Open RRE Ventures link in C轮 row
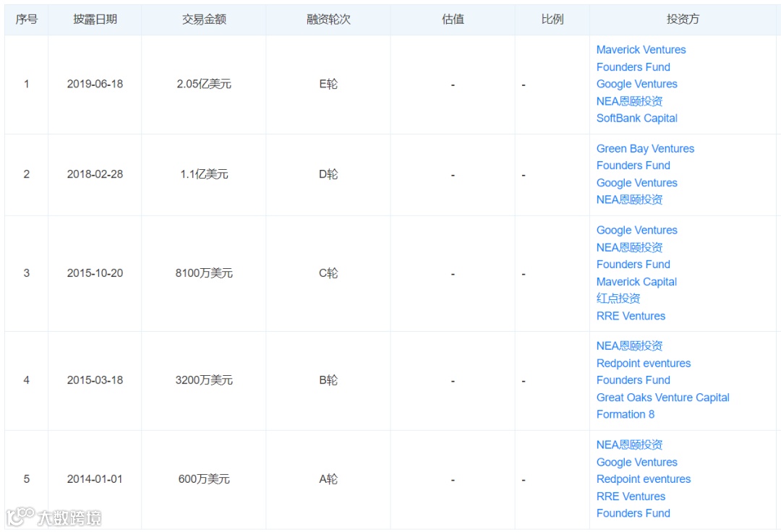This screenshot has width=781, height=532. (631, 316)
